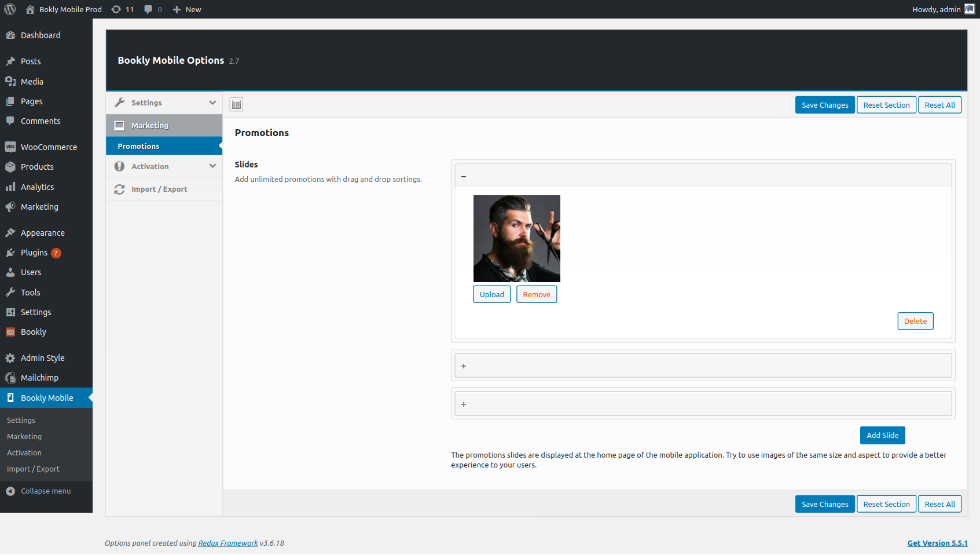Click the Settings wrench icon in options panel

(x=119, y=103)
